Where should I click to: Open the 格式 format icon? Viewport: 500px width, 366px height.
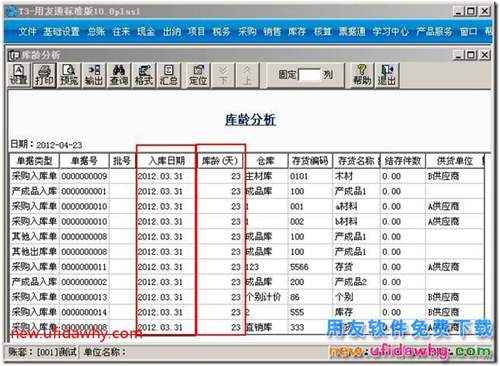click(x=144, y=75)
